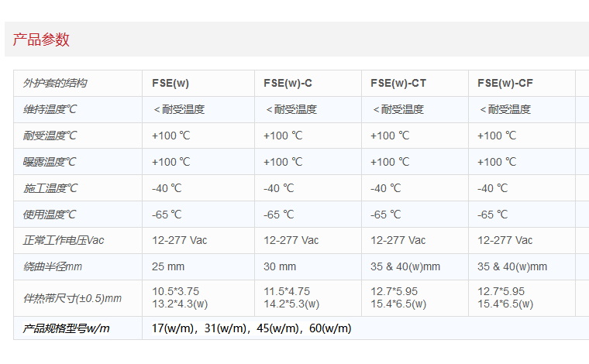Click the 施工温度℃ row label
The width and height of the screenshot is (589, 364).
[50, 188]
